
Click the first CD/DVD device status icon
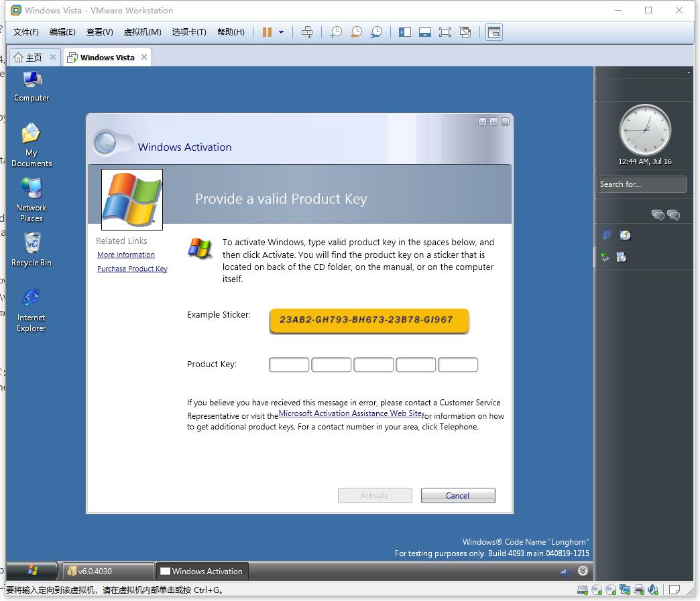[597, 590]
